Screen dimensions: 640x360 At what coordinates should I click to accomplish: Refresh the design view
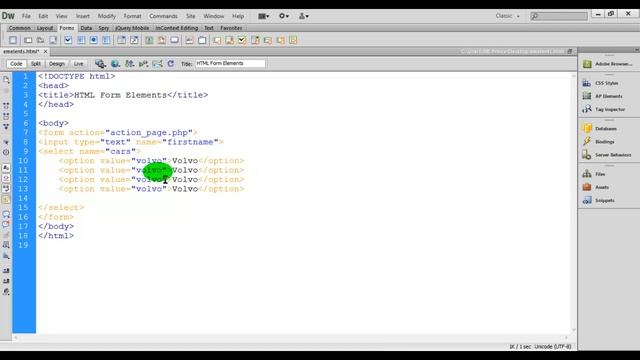pos(171,64)
